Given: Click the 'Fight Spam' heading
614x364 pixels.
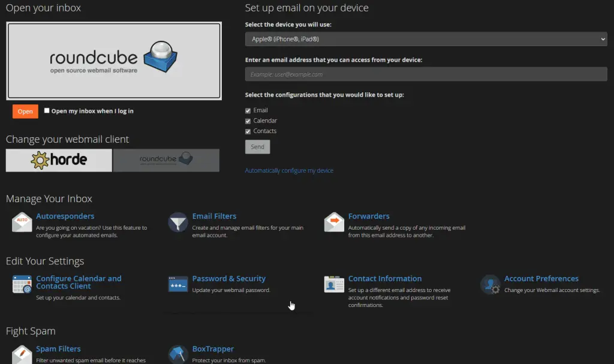Looking at the screenshot, I should (x=31, y=331).
